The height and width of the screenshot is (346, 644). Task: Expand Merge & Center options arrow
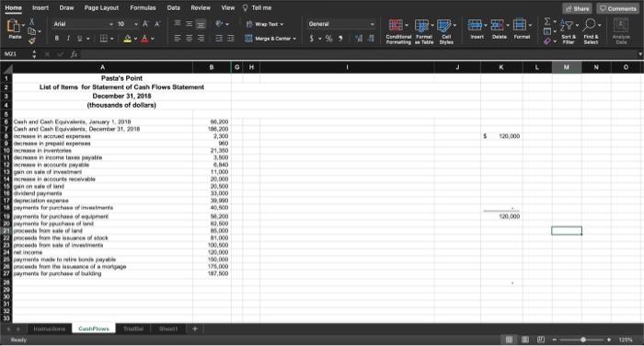tap(294, 39)
